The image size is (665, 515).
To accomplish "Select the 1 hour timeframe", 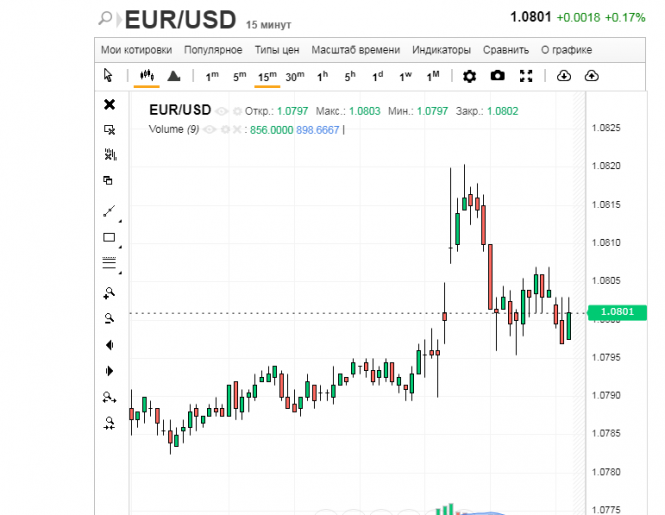I will pos(322,76).
